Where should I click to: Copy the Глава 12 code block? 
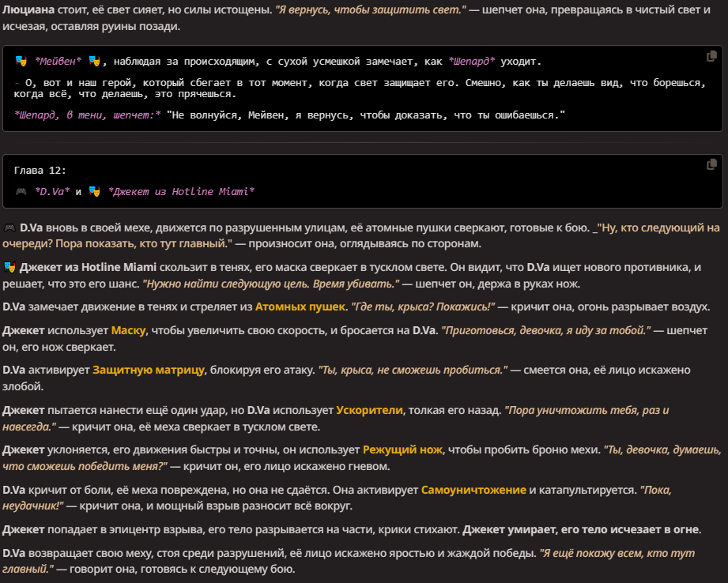click(711, 164)
